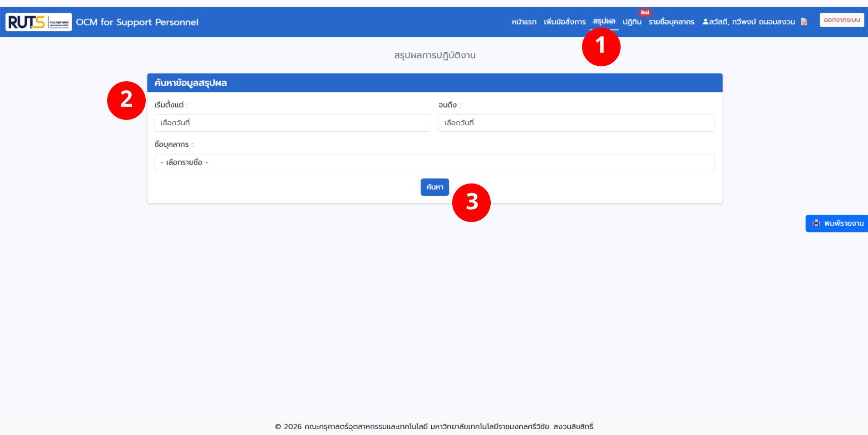
Task: Click the พิมพ์รายงาน print report button
Action: [x=838, y=223]
